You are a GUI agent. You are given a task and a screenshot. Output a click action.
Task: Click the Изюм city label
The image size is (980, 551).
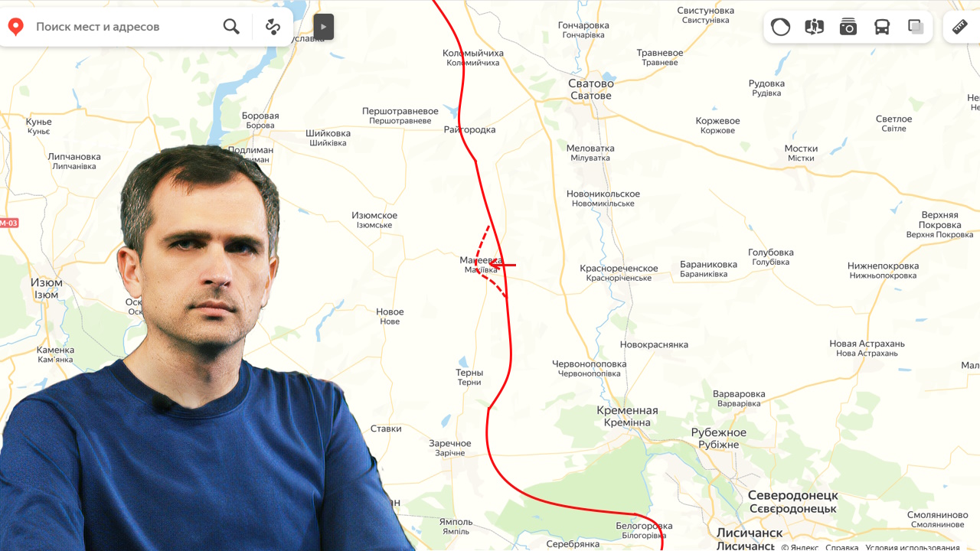pos(47,282)
